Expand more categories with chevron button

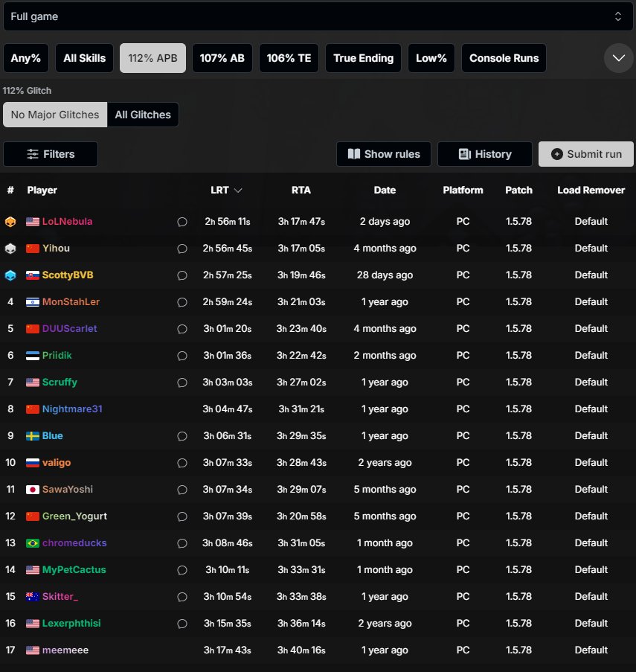pos(618,58)
